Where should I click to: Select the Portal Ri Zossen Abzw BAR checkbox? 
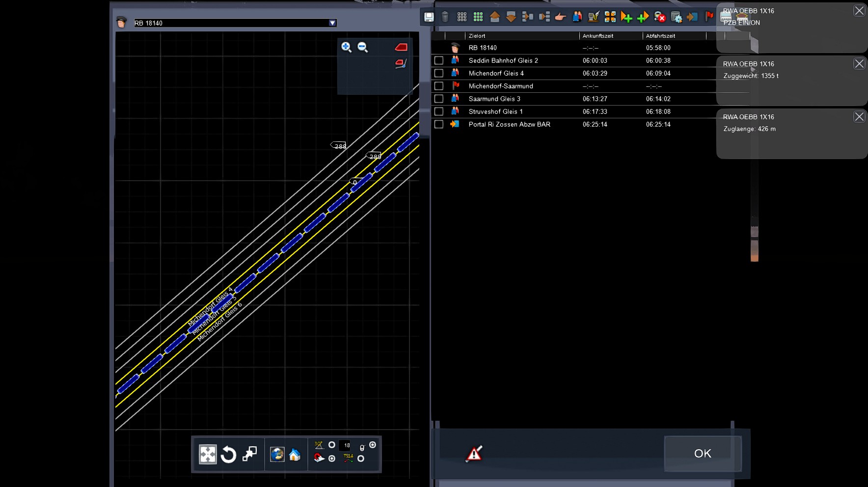point(439,124)
